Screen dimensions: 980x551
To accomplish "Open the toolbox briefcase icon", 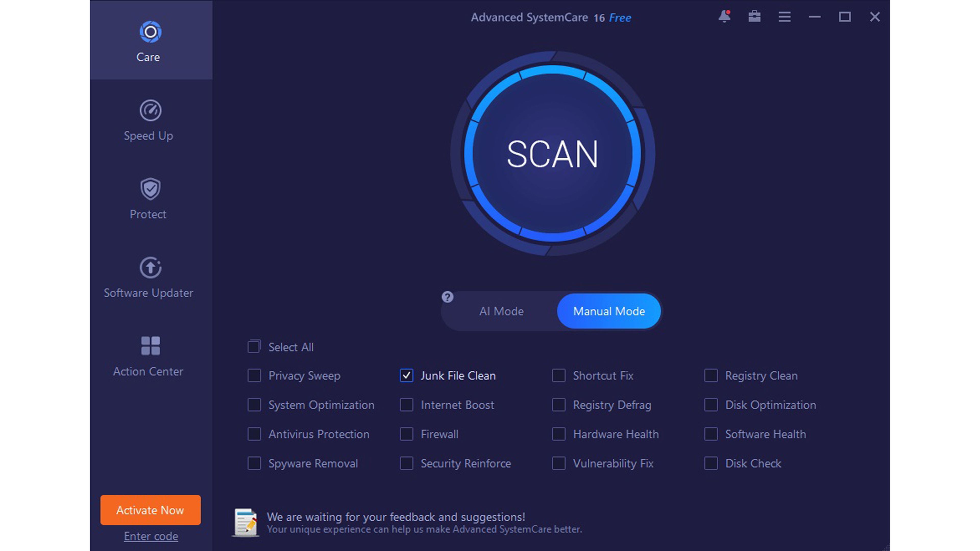I will point(754,17).
